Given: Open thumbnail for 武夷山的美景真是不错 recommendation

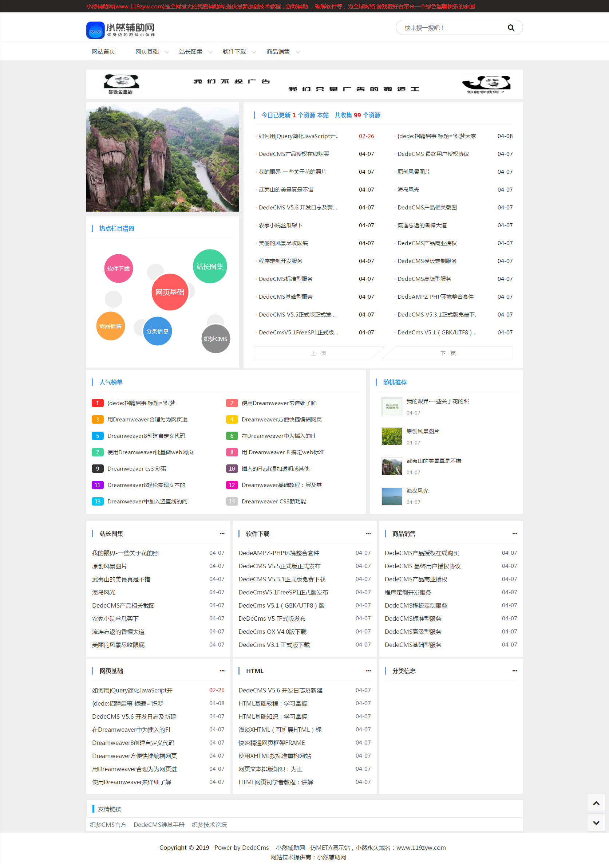Looking at the screenshot, I should coord(392,467).
